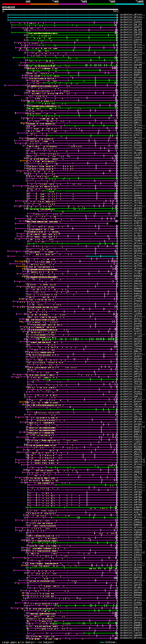Select the UniRef100_Q6ZD62 label
This screenshot has width=146, height=644.
[x=131, y=115]
